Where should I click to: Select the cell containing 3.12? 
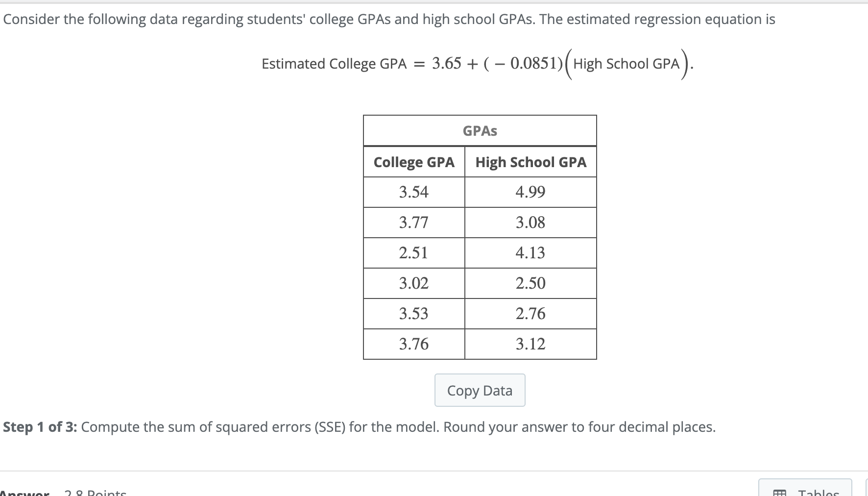pyautogui.click(x=530, y=344)
